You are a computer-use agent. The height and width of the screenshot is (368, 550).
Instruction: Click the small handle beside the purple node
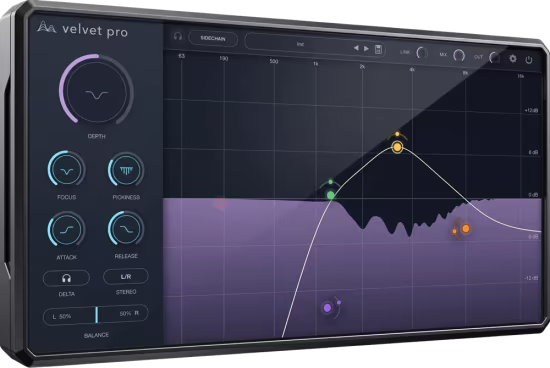[x=339, y=302]
